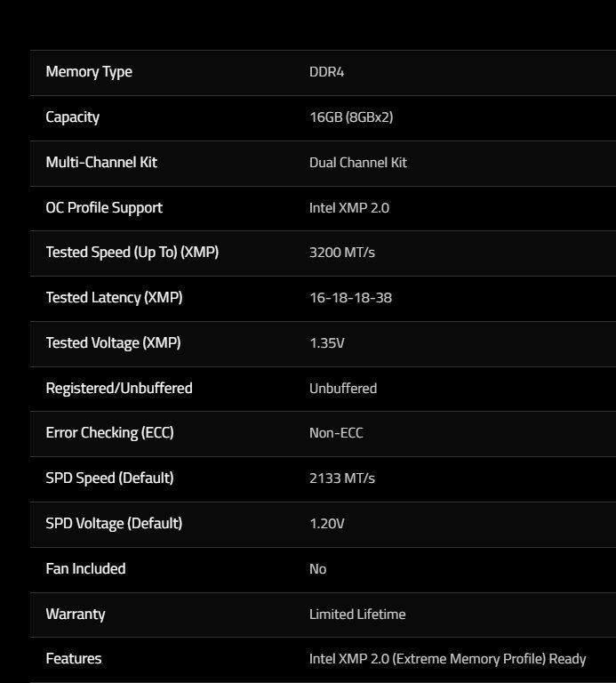Click the Multi-Channel Kit label
The image size is (616, 683).
(x=101, y=163)
